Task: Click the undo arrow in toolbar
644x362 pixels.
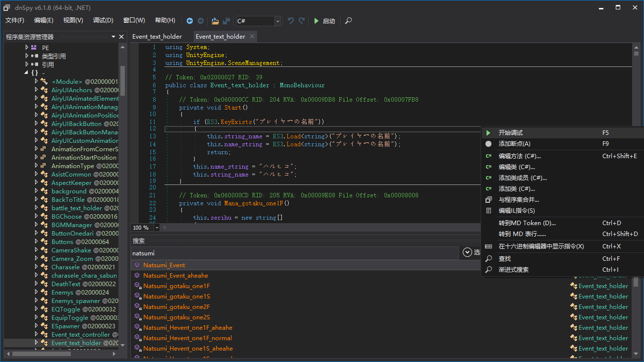Action: point(291,21)
